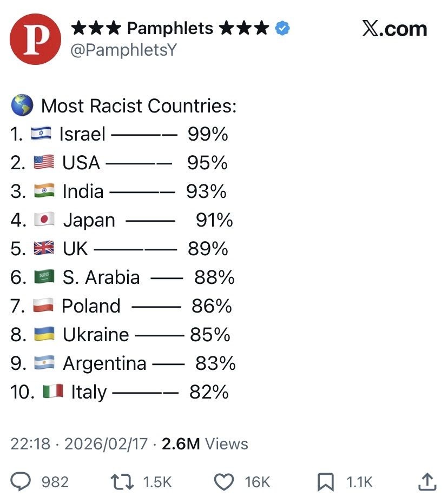Click the Israel flag emoji
Viewport: 448px width, 504px height.
(x=41, y=134)
